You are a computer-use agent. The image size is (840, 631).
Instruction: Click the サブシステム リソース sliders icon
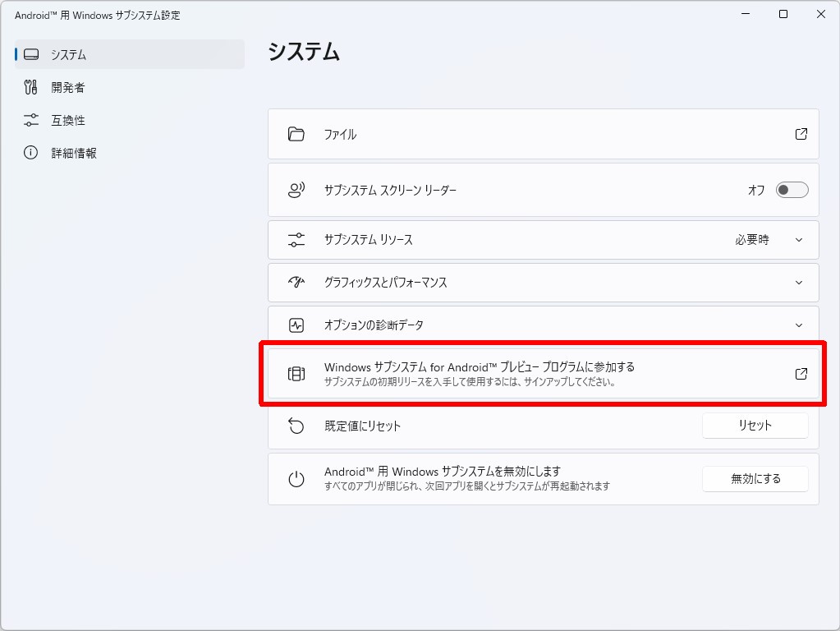coord(296,240)
